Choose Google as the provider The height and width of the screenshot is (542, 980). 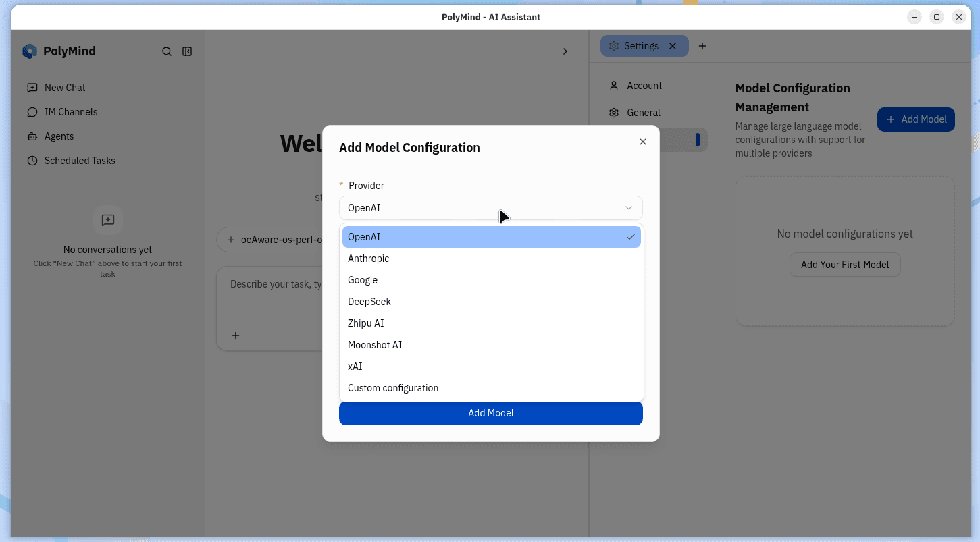point(492,280)
